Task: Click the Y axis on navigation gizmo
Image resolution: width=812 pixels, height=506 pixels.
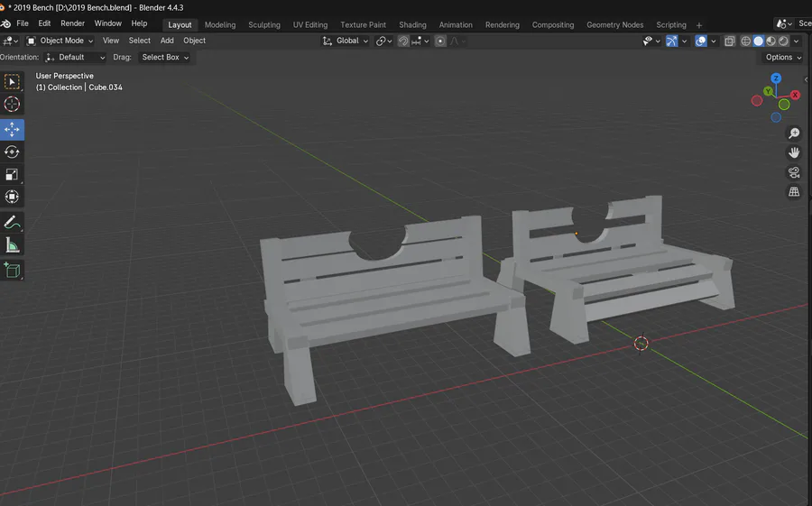Action: [768, 91]
